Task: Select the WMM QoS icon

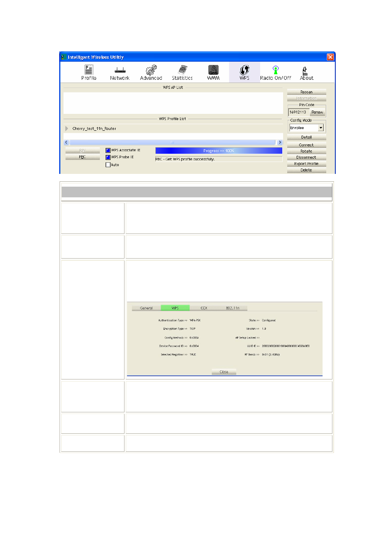Action: pyautogui.click(x=213, y=70)
